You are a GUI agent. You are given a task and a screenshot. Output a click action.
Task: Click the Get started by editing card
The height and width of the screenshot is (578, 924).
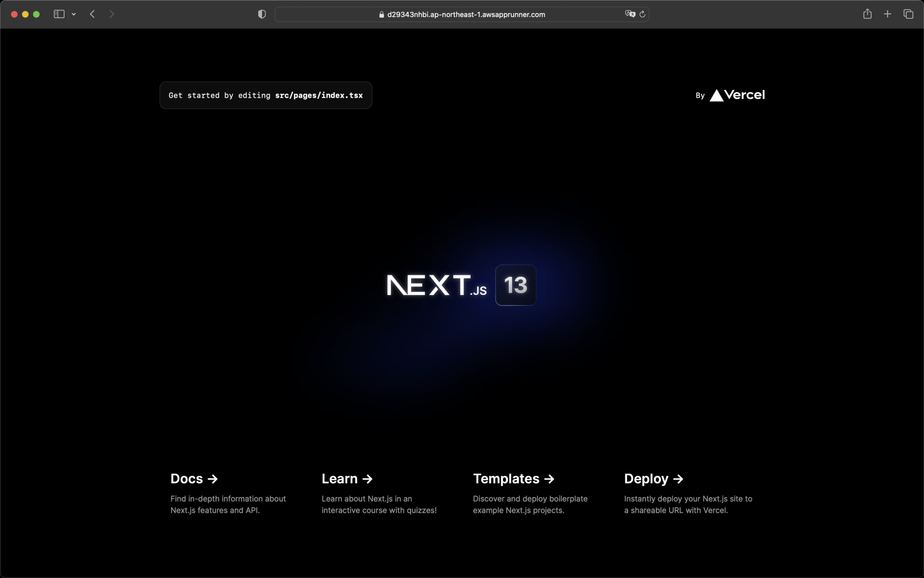[266, 95]
